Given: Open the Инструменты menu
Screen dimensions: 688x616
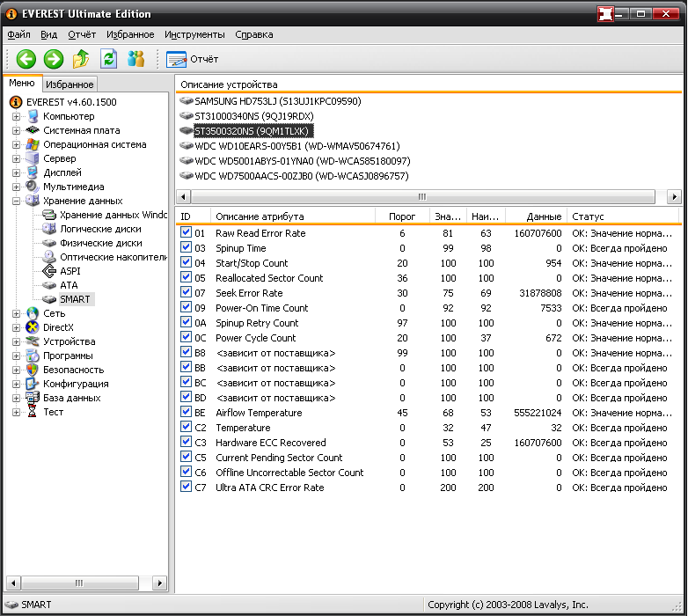Looking at the screenshot, I should (194, 34).
